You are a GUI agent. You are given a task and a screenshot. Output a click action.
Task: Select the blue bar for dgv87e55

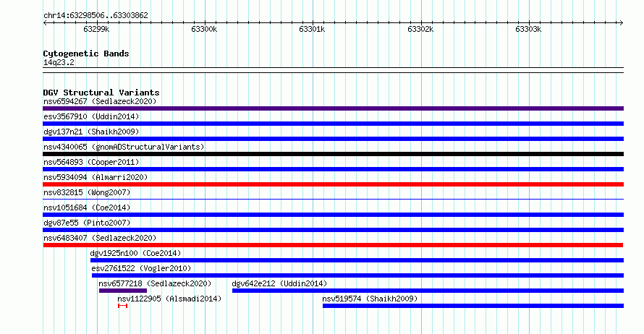point(333,230)
